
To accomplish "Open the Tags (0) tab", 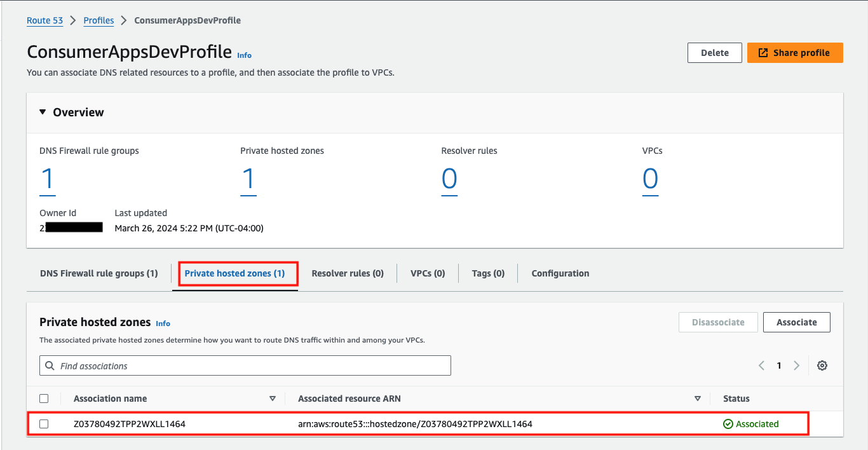I will click(x=488, y=273).
